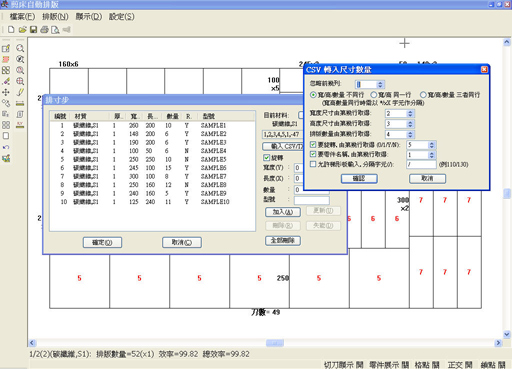Click the pink sheet icon in left toolbar
This screenshot has height=369, width=512.
6,59
